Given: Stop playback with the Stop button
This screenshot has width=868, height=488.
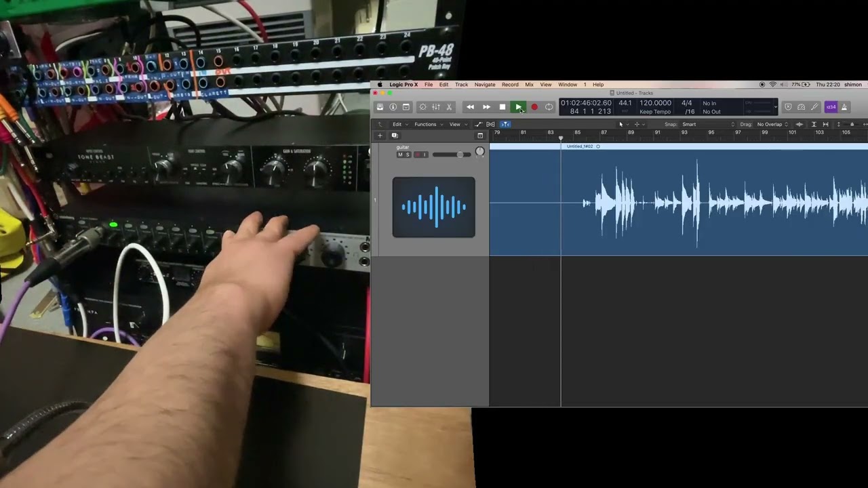Looking at the screenshot, I should click(x=502, y=107).
